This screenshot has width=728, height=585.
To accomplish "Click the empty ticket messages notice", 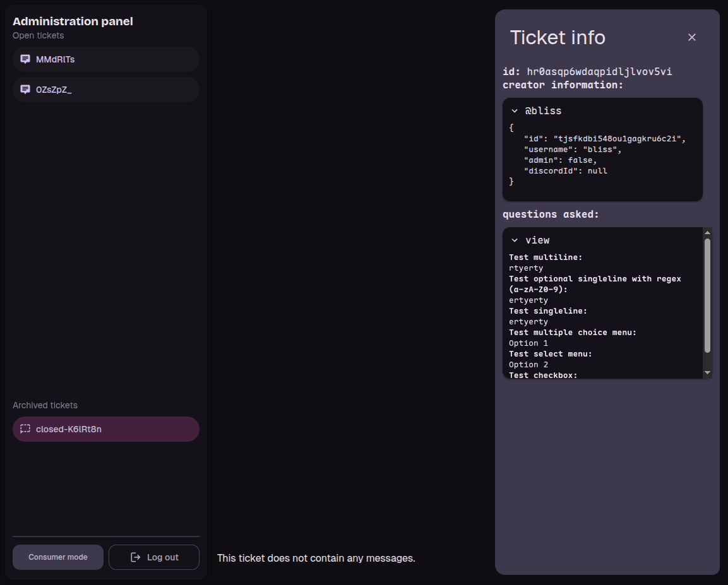I will point(316,558).
